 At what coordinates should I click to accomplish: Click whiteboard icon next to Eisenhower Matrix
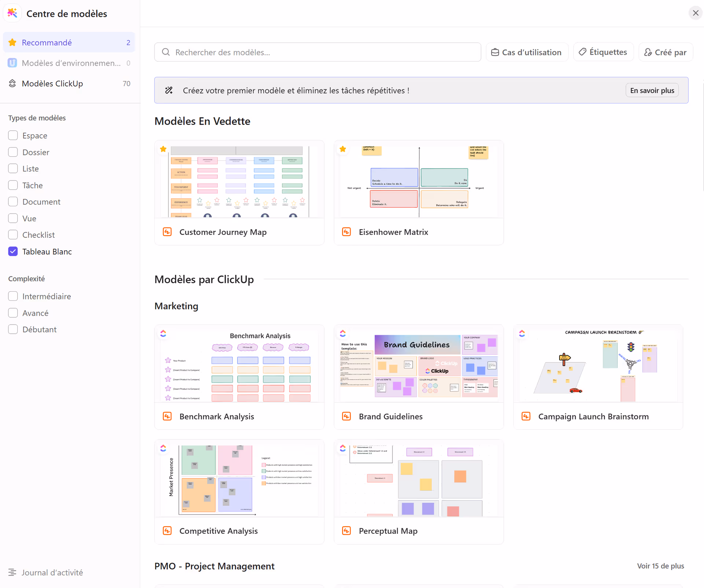pyautogui.click(x=346, y=232)
